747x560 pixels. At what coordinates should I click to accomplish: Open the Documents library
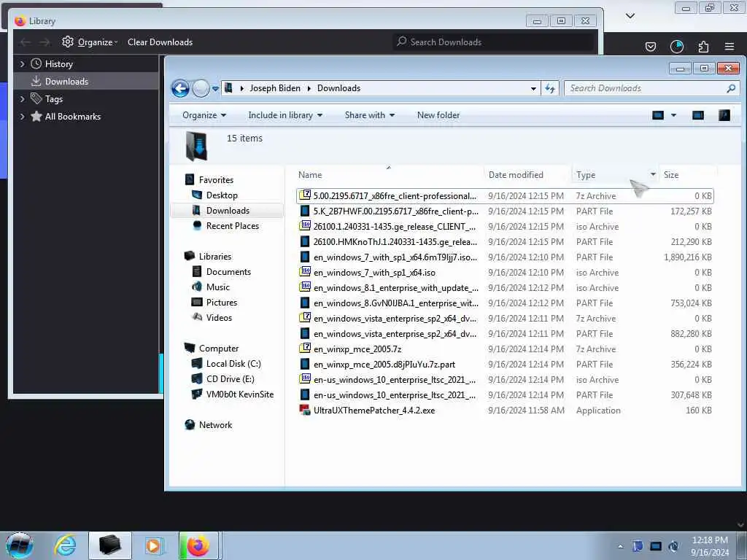(228, 271)
